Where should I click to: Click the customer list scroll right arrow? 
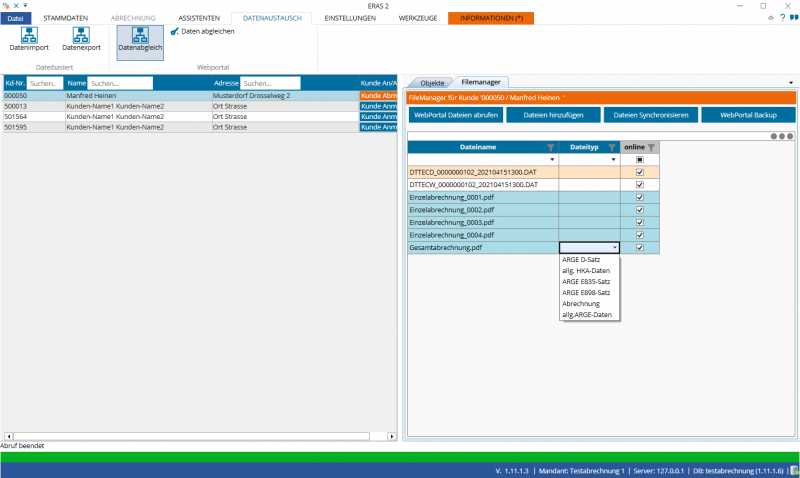click(x=391, y=436)
